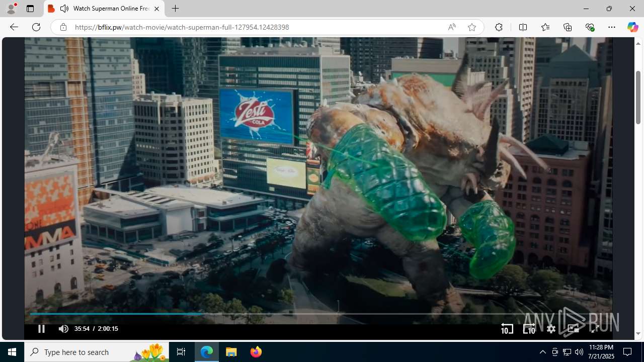
Task: Open browser Extensions menu
Action: [499, 27]
